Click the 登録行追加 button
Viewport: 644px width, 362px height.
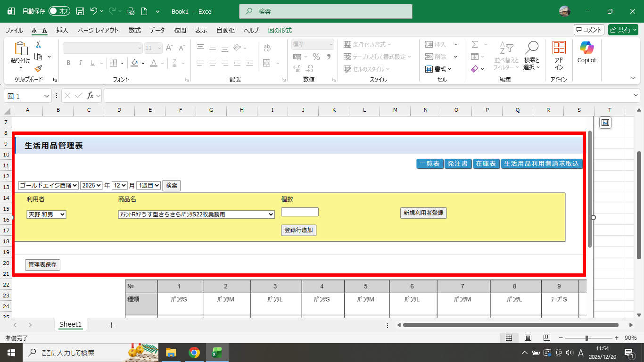click(299, 230)
